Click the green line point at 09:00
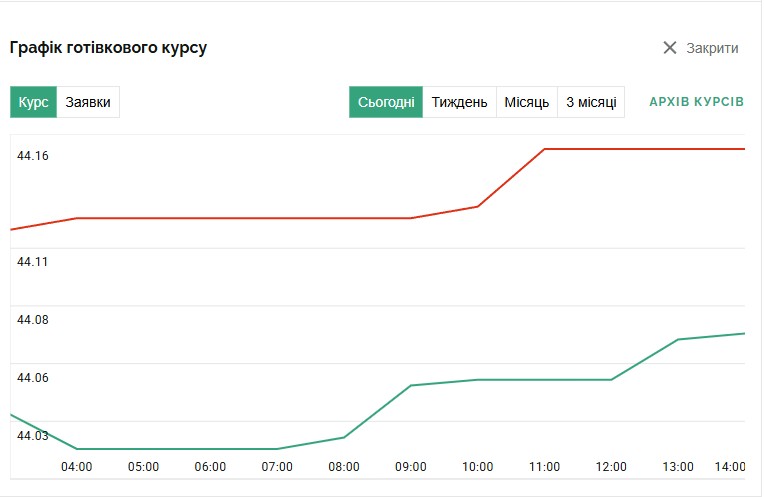Screen dimensions: 764x497 tap(411, 385)
